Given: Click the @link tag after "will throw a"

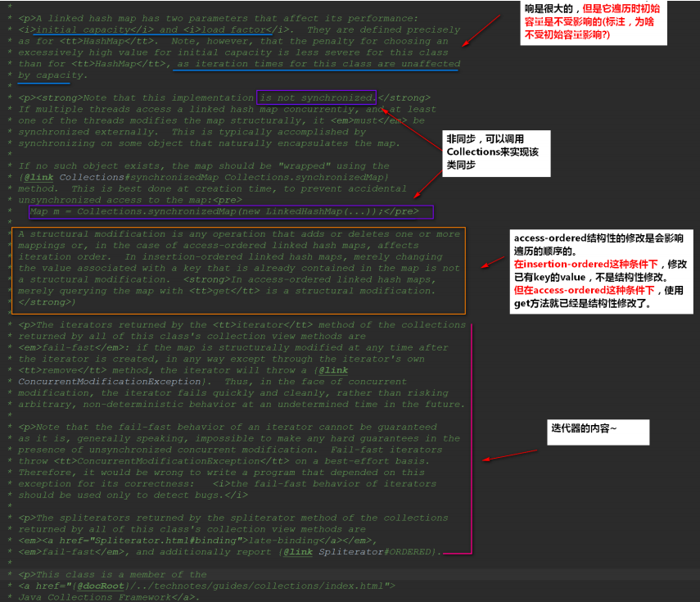Looking at the screenshot, I should pos(333,370).
